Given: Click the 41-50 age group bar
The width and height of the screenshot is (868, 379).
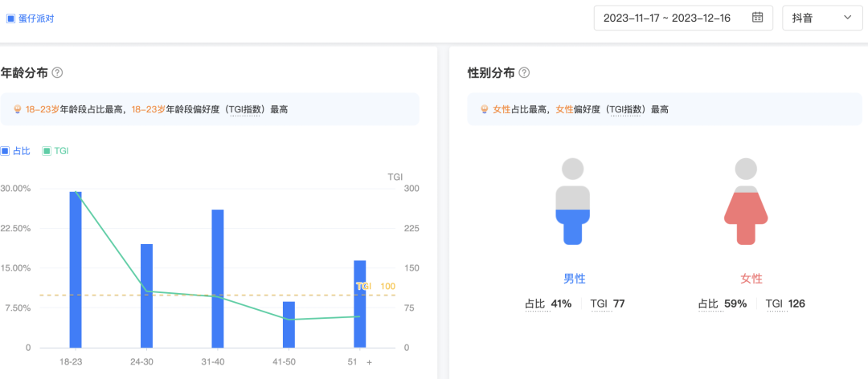Looking at the screenshot, I should [289, 324].
